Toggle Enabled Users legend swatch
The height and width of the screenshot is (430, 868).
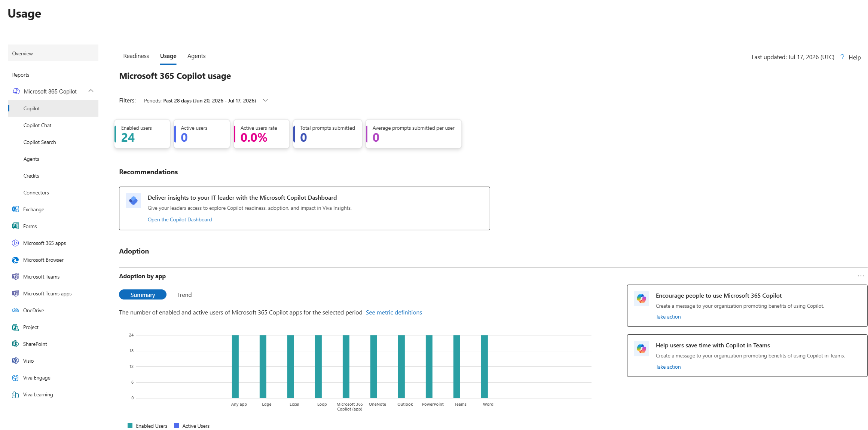point(130,426)
